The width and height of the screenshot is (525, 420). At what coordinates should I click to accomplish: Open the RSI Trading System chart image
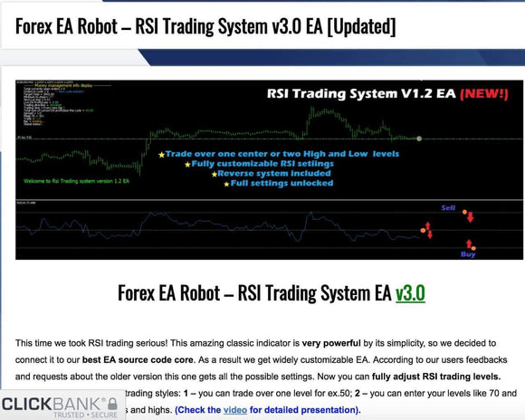click(269, 170)
